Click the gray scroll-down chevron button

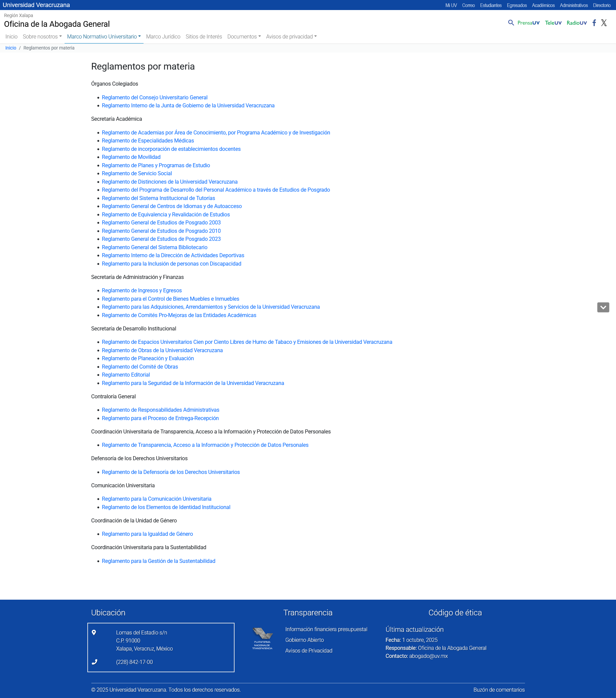point(603,307)
